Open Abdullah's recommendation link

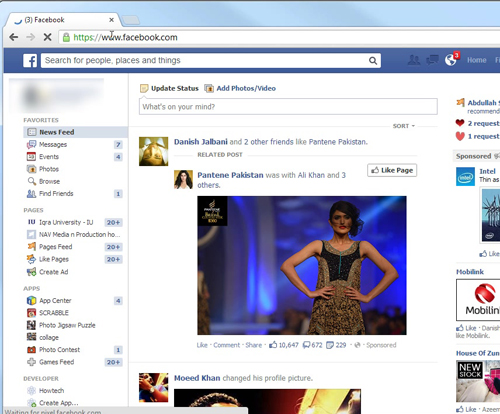[x=483, y=103]
